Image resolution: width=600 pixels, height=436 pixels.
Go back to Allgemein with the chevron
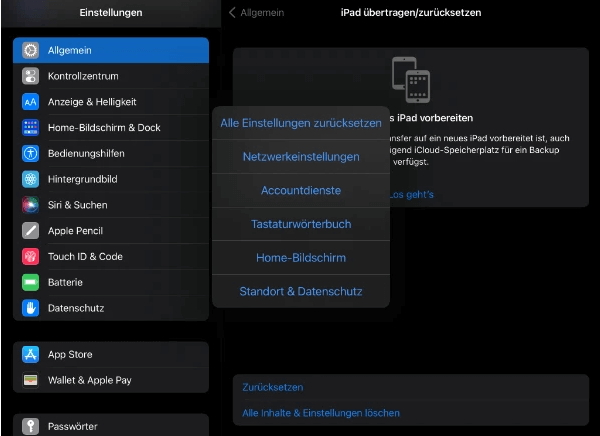click(x=233, y=13)
